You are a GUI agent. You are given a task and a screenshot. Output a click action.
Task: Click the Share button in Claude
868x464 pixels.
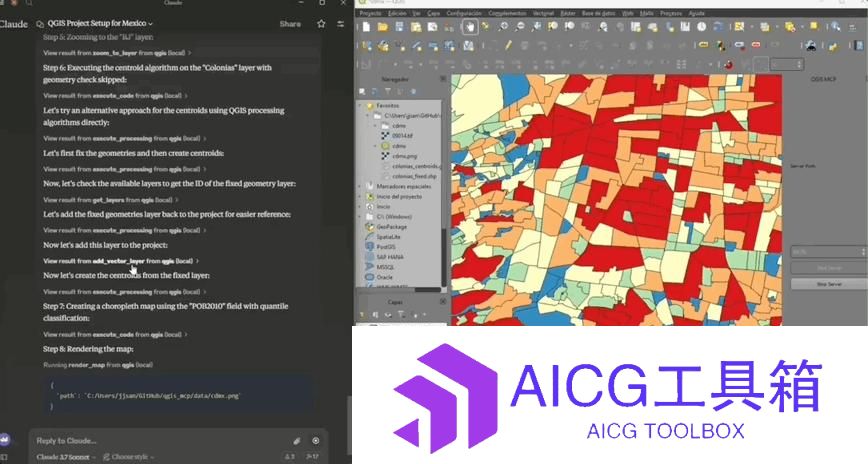tap(290, 24)
